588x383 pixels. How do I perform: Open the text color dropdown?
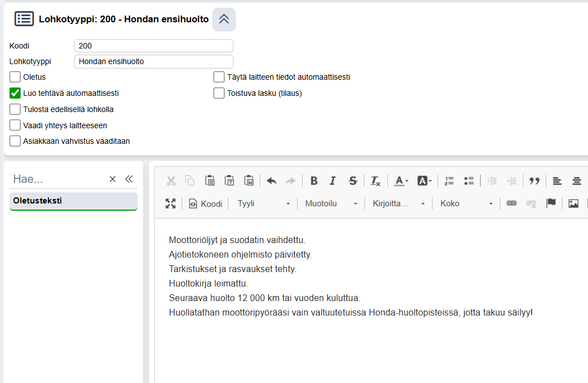tap(401, 181)
